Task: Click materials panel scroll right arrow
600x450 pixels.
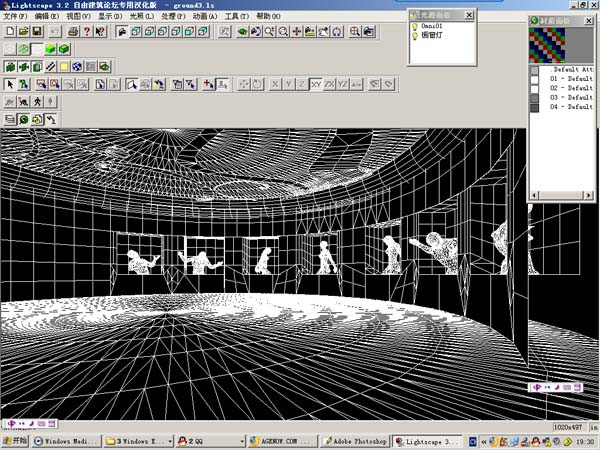Action: [589, 196]
